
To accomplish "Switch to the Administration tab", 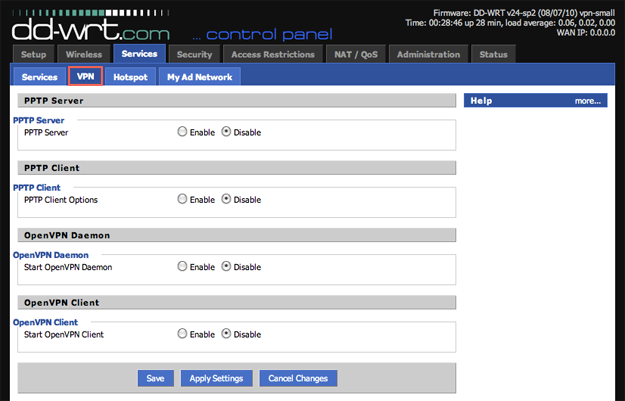I will click(x=428, y=54).
